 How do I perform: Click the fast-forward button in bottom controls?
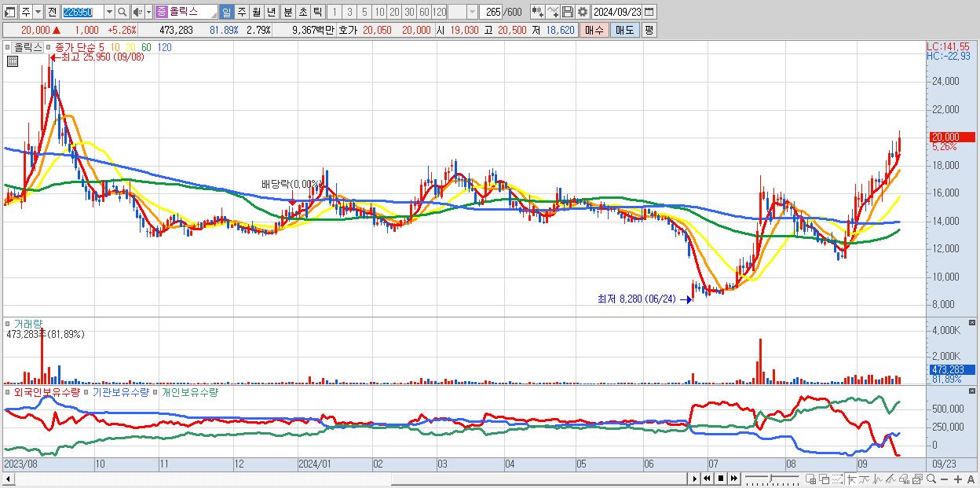coord(734,479)
